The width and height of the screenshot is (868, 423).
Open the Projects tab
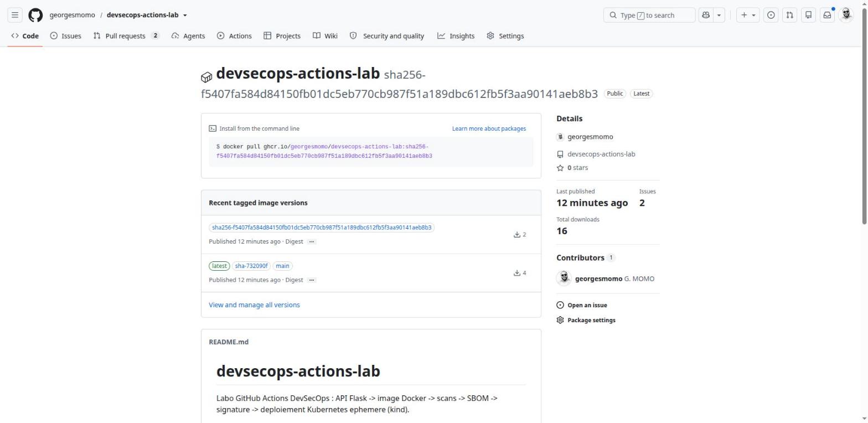282,36
